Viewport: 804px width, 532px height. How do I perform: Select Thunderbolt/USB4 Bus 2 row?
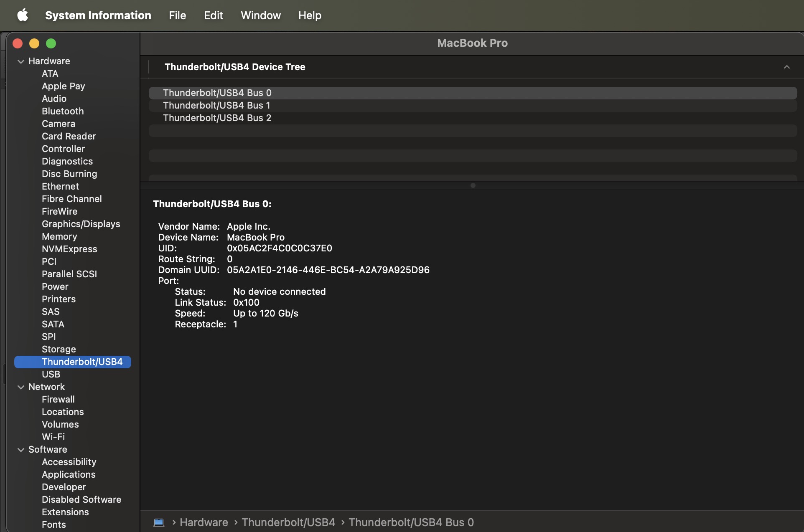coord(217,118)
